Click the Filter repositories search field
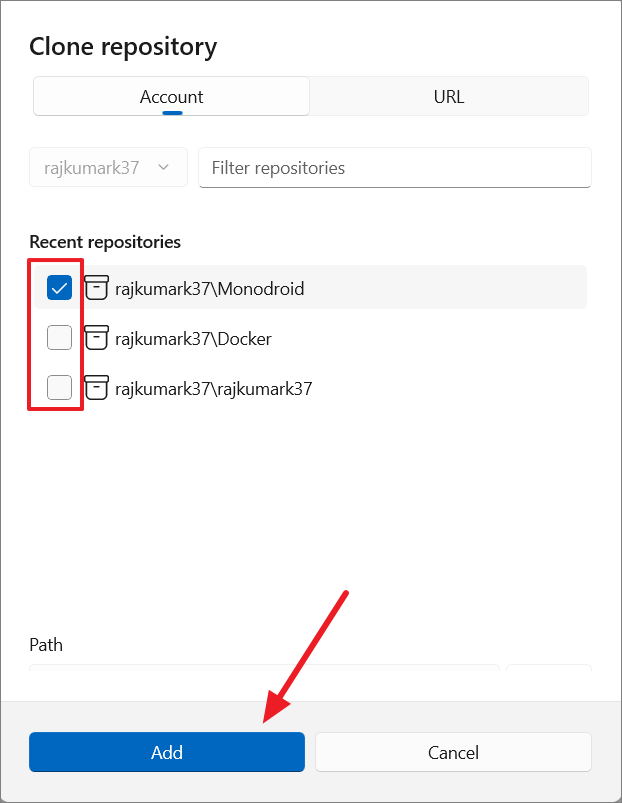 [394, 167]
